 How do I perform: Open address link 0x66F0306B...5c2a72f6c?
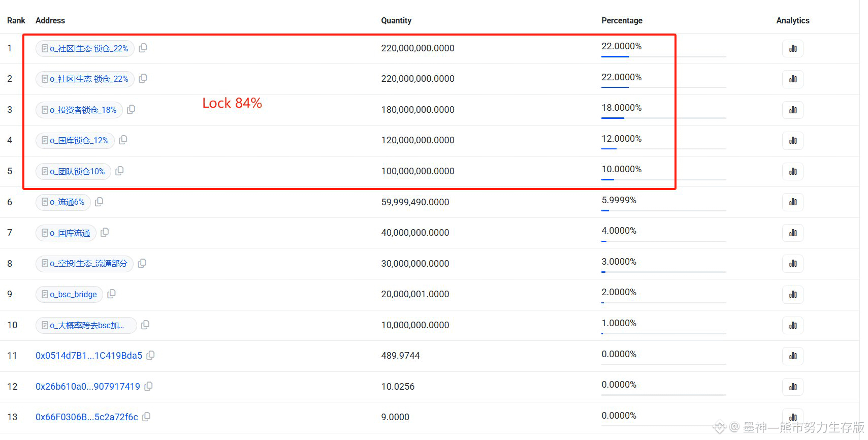pyautogui.click(x=87, y=417)
